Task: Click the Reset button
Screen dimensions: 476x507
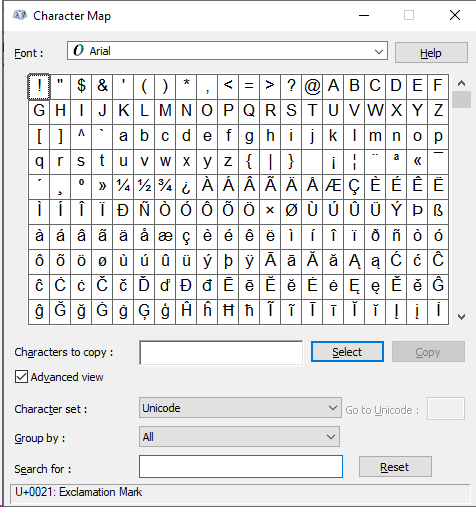Action: coord(395,467)
